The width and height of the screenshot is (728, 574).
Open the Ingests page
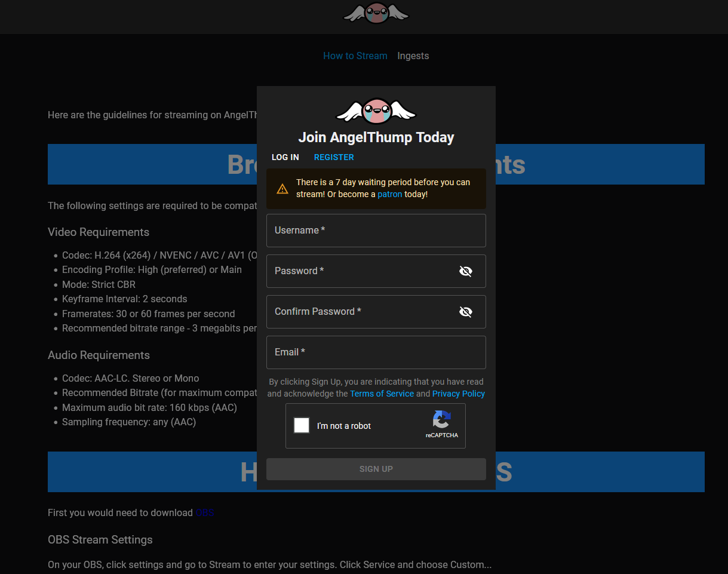click(x=413, y=56)
